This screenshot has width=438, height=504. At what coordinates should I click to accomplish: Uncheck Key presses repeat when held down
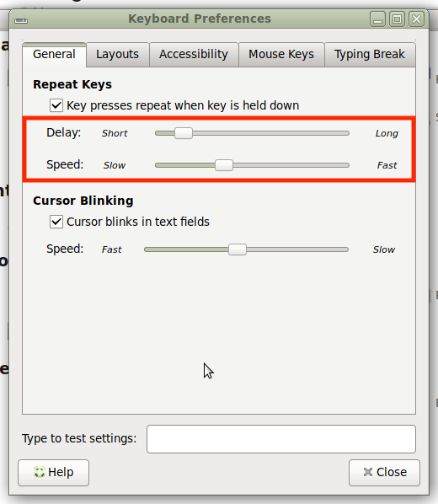click(56, 105)
